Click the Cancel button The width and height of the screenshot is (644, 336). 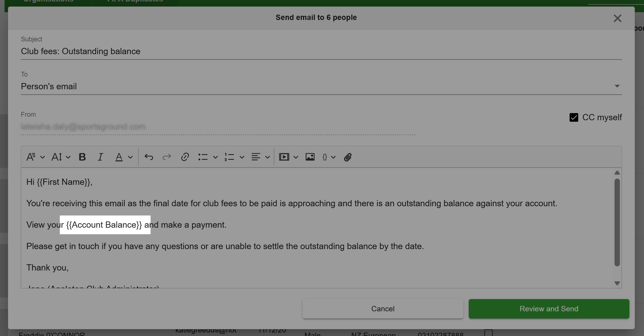[383, 309]
